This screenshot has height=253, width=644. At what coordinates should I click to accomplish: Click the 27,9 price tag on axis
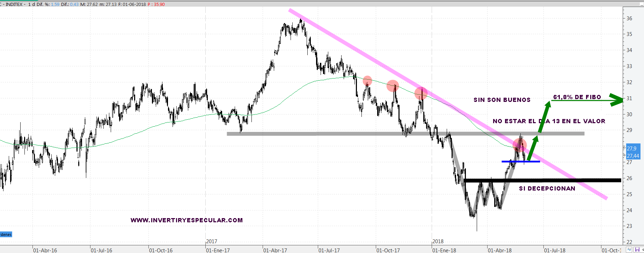click(x=632, y=148)
